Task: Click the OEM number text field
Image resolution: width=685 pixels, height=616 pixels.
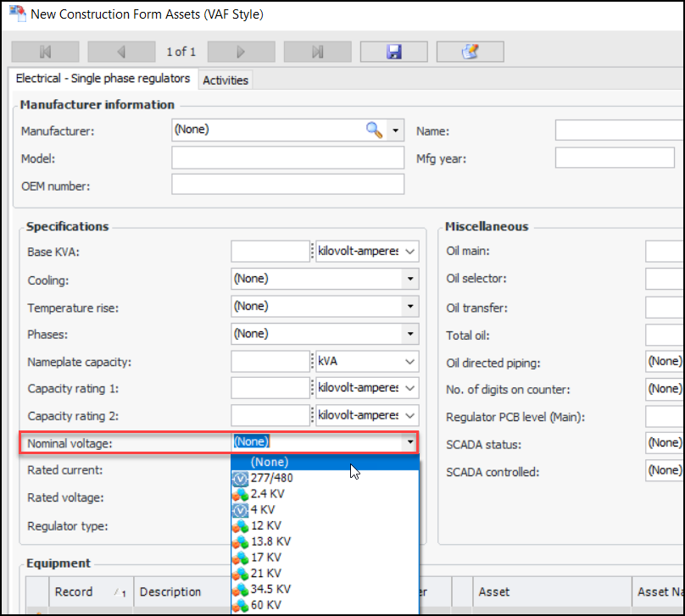Action: click(287, 185)
